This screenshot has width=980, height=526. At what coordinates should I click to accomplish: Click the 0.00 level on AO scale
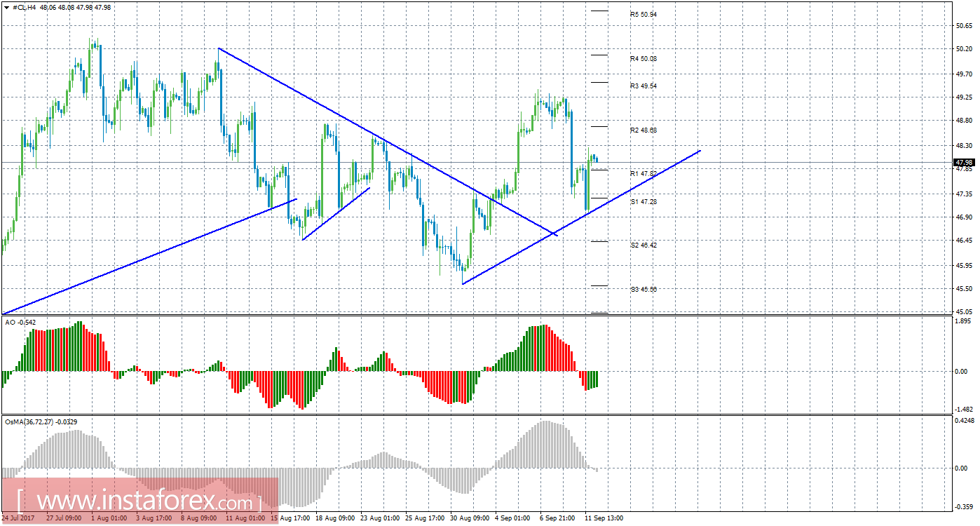pos(962,372)
